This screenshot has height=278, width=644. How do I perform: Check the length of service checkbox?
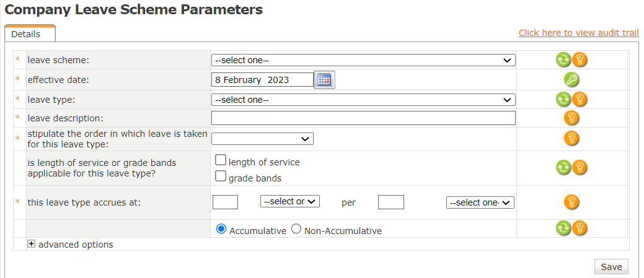(x=220, y=160)
